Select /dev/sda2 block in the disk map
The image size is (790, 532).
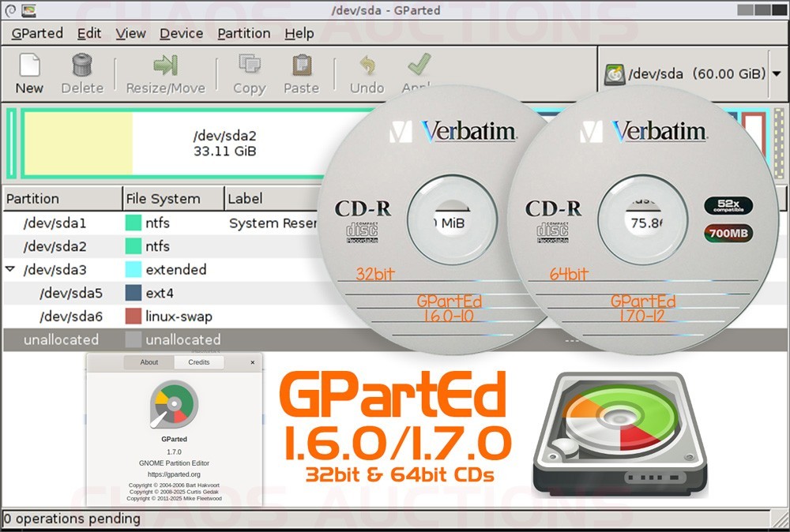[x=174, y=144]
